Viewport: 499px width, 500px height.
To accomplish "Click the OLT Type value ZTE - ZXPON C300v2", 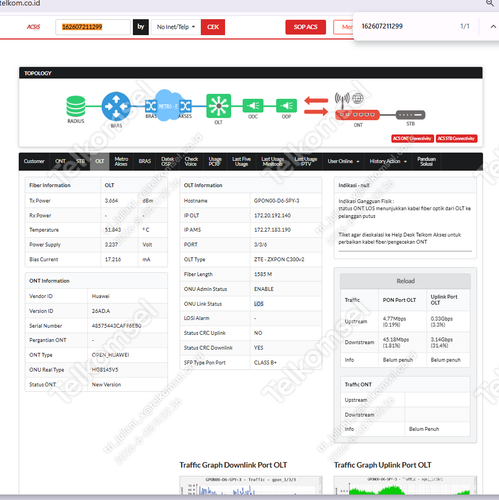I will pos(279,259).
